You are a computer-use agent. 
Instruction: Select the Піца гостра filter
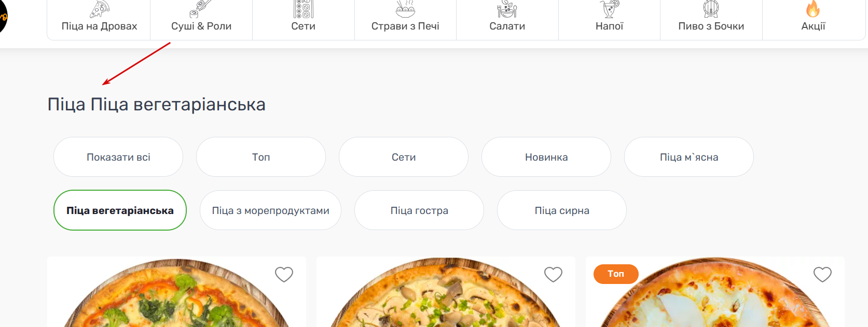tap(419, 210)
